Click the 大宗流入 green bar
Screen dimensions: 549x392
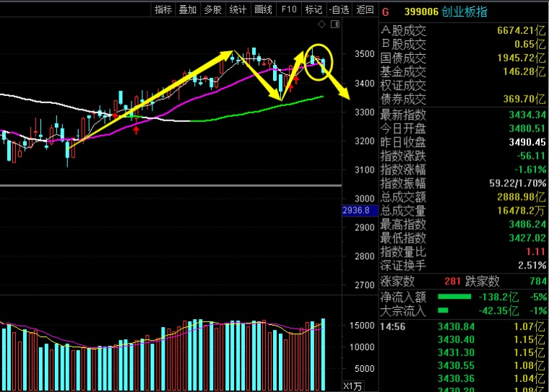443,310
